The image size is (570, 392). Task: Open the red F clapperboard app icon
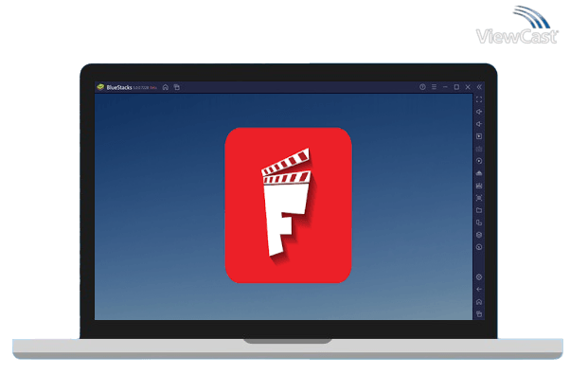coord(288,205)
